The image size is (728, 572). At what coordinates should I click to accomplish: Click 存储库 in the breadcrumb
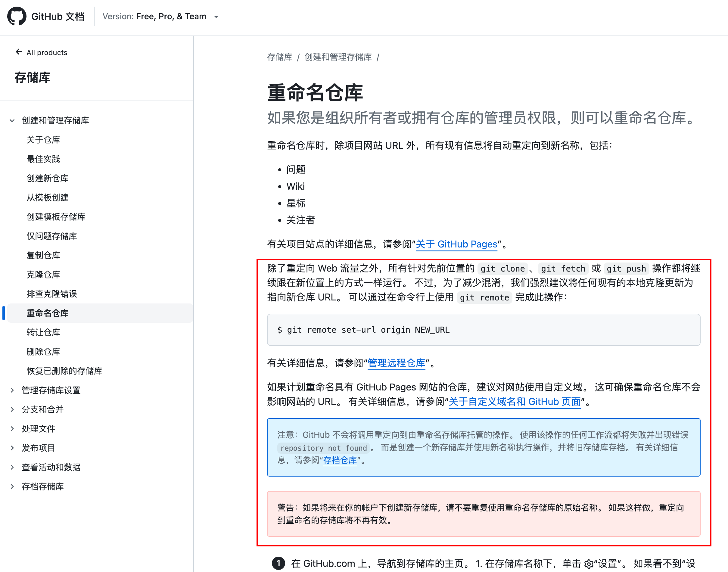click(x=279, y=57)
